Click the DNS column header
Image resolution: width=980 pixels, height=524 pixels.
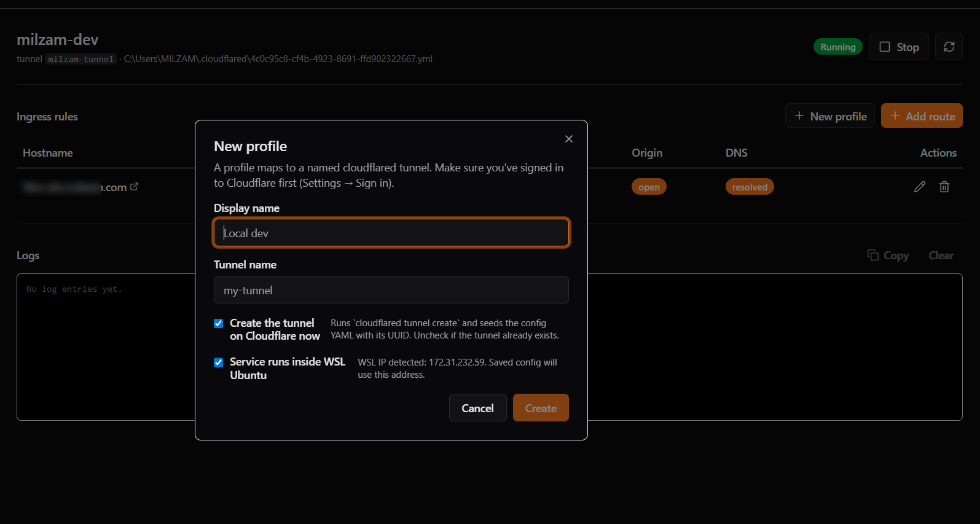pyautogui.click(x=736, y=152)
